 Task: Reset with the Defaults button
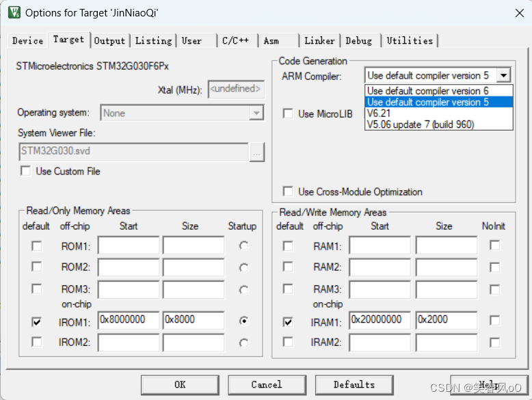pyautogui.click(x=354, y=385)
